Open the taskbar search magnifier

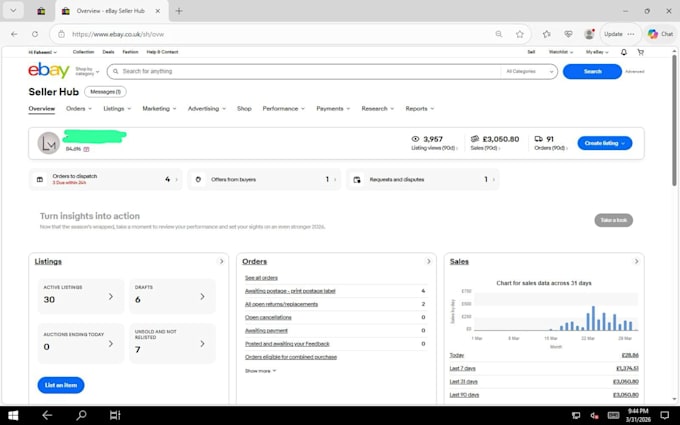(x=81, y=415)
